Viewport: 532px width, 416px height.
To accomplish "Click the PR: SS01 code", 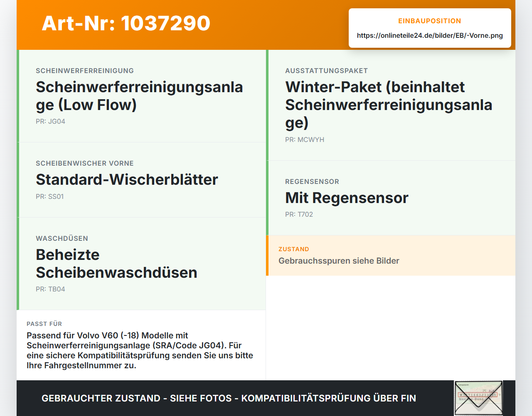I will [50, 196].
